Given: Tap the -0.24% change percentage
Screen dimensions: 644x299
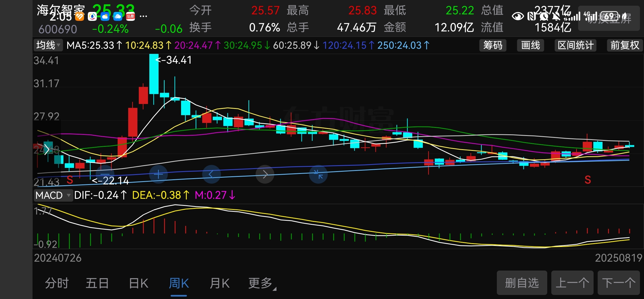Looking at the screenshot, I should (110, 29).
